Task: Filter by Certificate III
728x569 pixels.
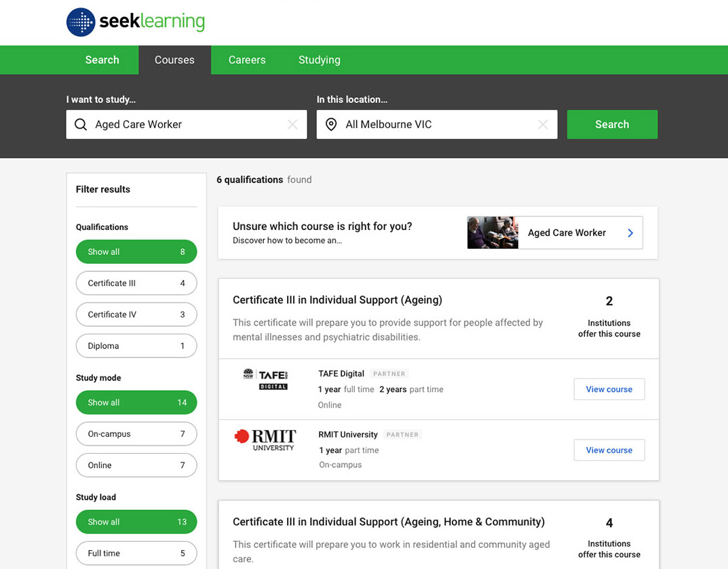Action: (x=136, y=283)
